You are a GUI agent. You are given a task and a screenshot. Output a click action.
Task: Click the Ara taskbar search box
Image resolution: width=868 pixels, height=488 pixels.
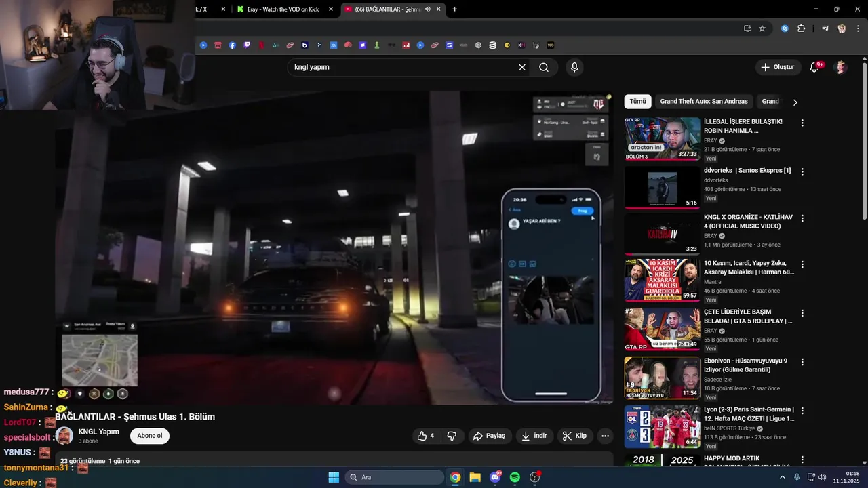[395, 477]
